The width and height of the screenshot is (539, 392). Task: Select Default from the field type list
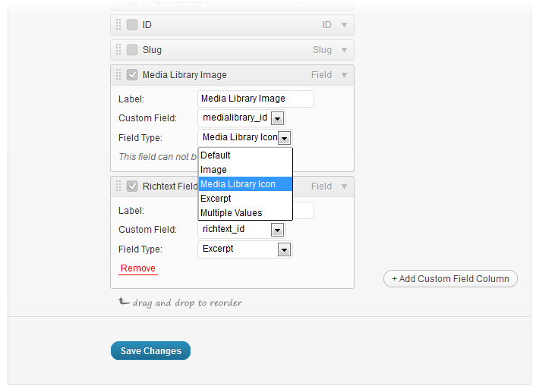[x=245, y=155]
